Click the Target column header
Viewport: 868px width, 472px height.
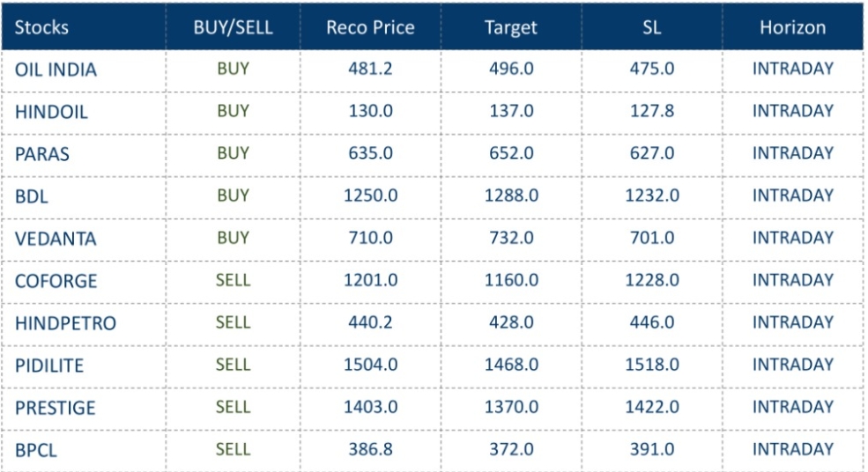(x=511, y=27)
